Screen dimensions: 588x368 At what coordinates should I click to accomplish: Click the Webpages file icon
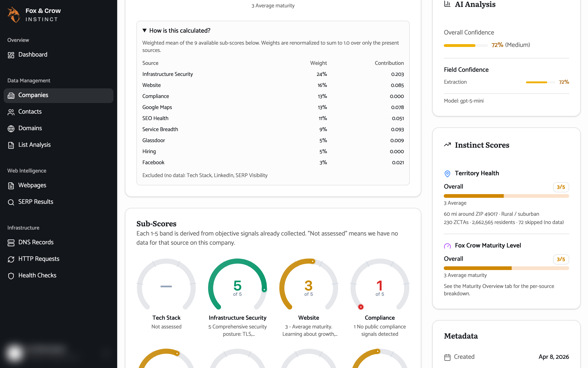11,186
